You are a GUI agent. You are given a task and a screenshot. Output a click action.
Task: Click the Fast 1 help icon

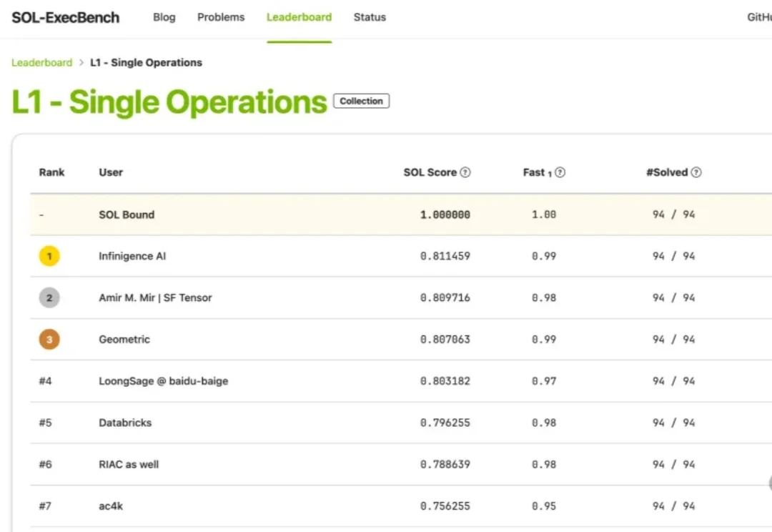(560, 172)
